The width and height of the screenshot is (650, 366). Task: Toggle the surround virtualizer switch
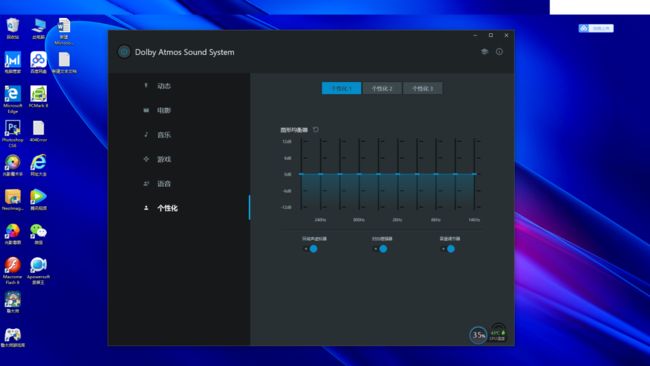[310, 249]
